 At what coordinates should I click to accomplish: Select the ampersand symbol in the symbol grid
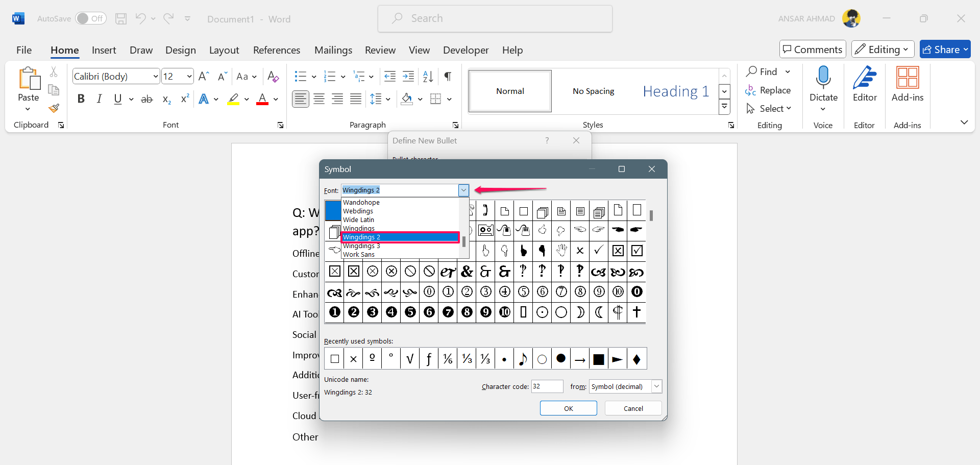point(467,271)
